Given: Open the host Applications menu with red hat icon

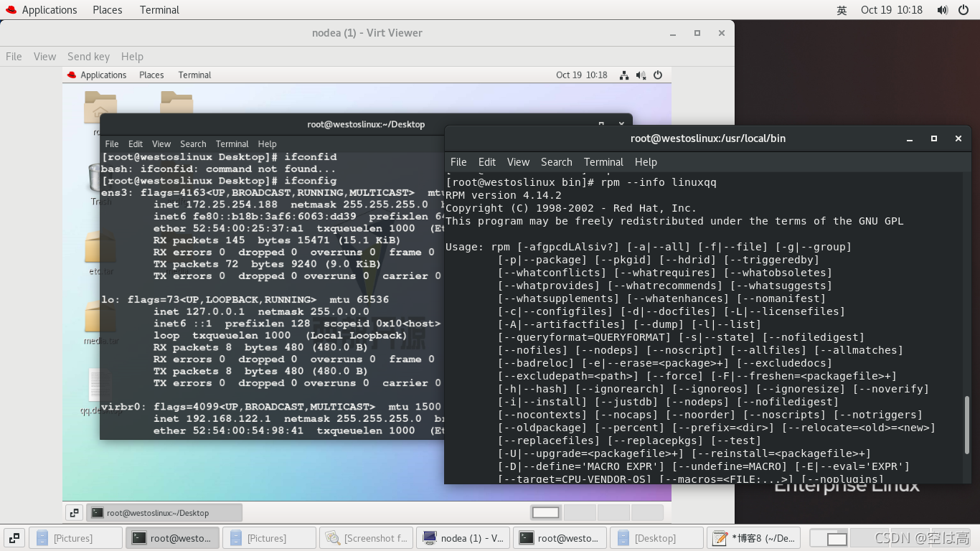Looking at the screenshot, I should click(41, 10).
